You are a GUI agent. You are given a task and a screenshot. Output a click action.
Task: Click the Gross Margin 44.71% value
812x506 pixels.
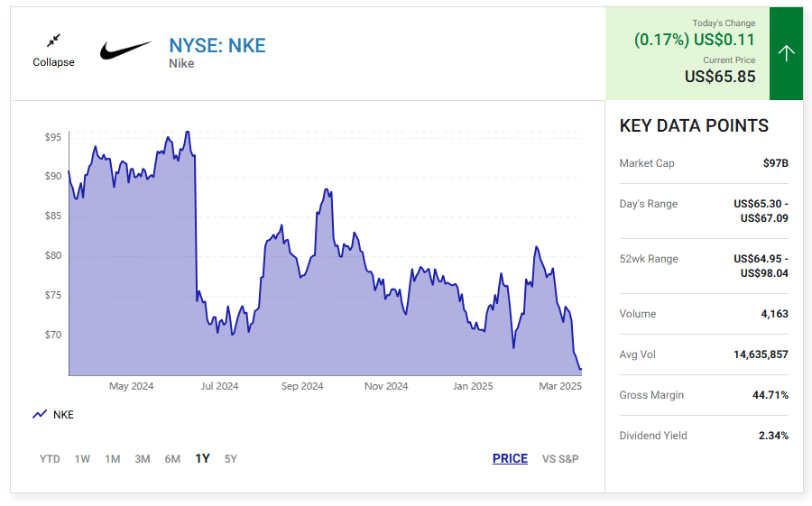(770, 395)
